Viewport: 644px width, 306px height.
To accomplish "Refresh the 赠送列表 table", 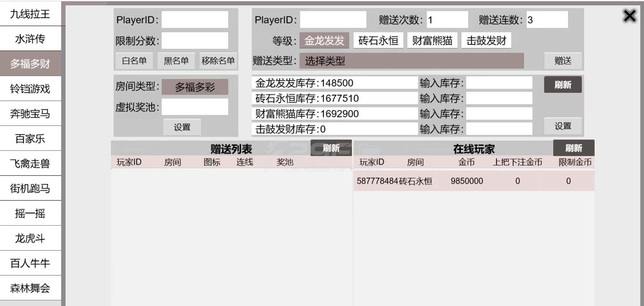I will pos(331,148).
